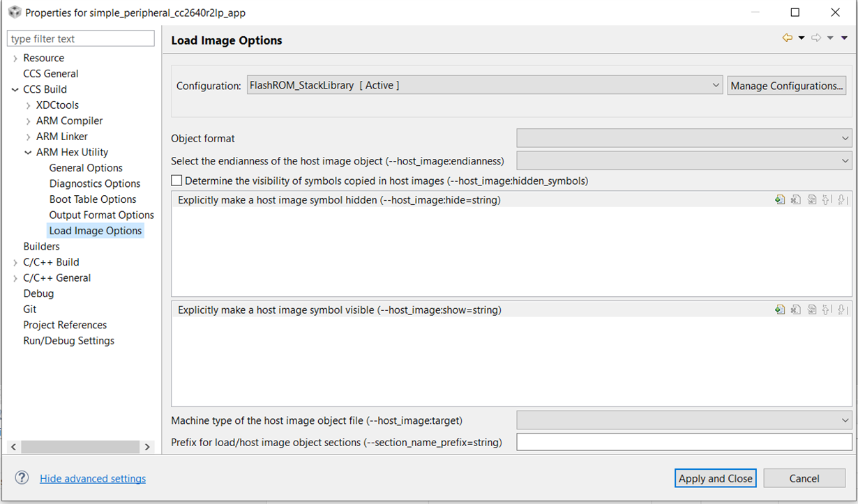Select Output Format Options in tree

tap(101, 215)
